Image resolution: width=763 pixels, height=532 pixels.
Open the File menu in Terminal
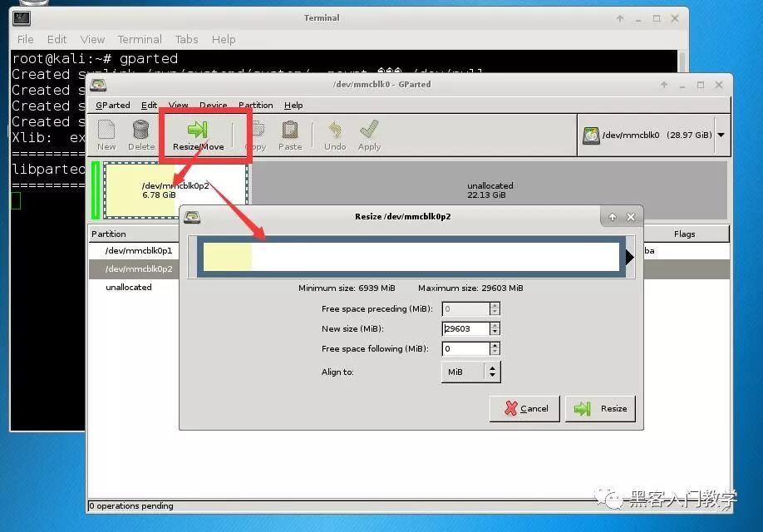click(25, 39)
